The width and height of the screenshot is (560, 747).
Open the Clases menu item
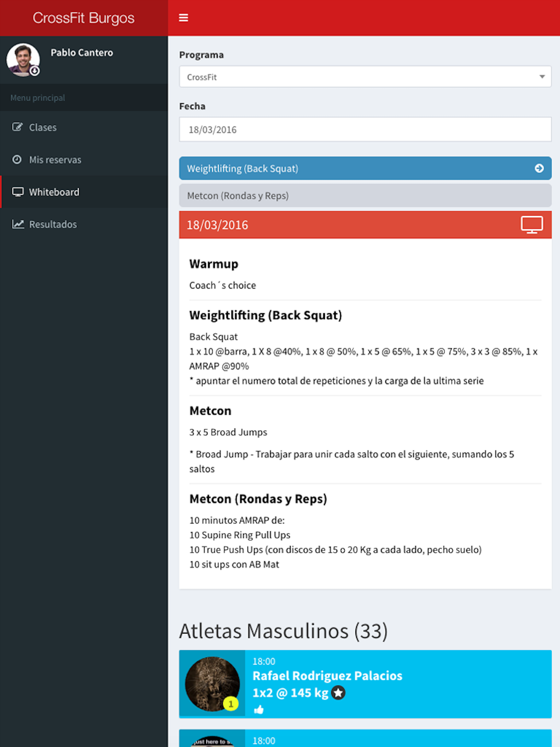pos(84,127)
